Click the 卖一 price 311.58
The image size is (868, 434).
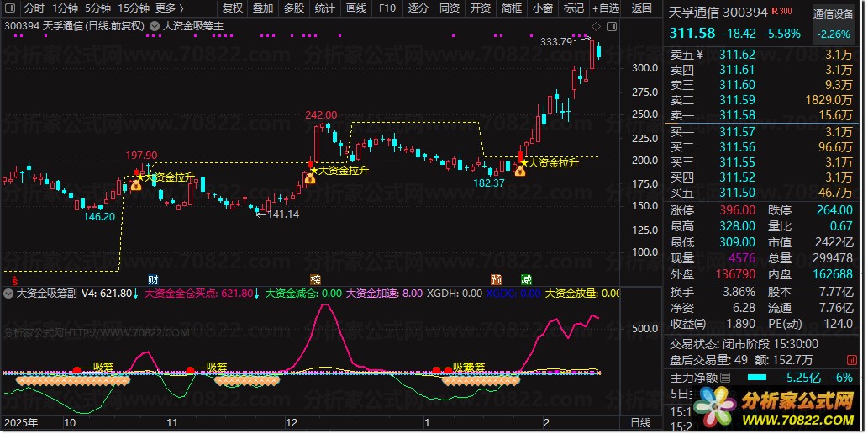[x=738, y=115]
